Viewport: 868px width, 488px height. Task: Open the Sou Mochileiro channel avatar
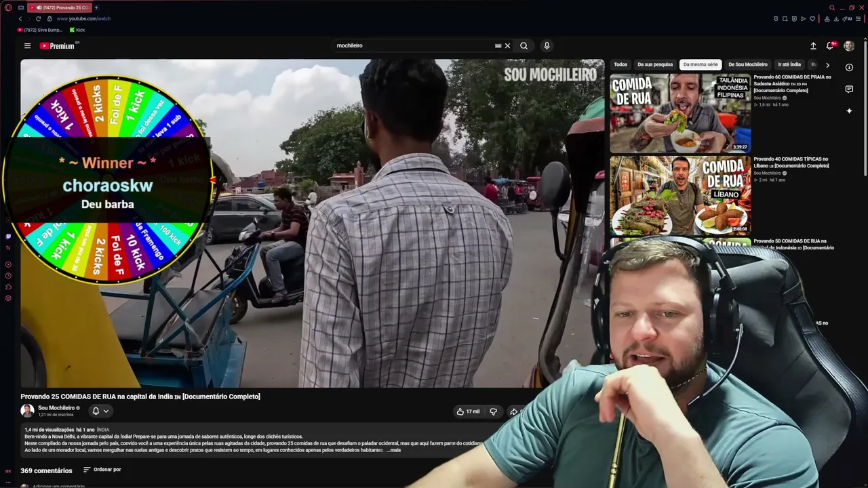[x=27, y=411]
